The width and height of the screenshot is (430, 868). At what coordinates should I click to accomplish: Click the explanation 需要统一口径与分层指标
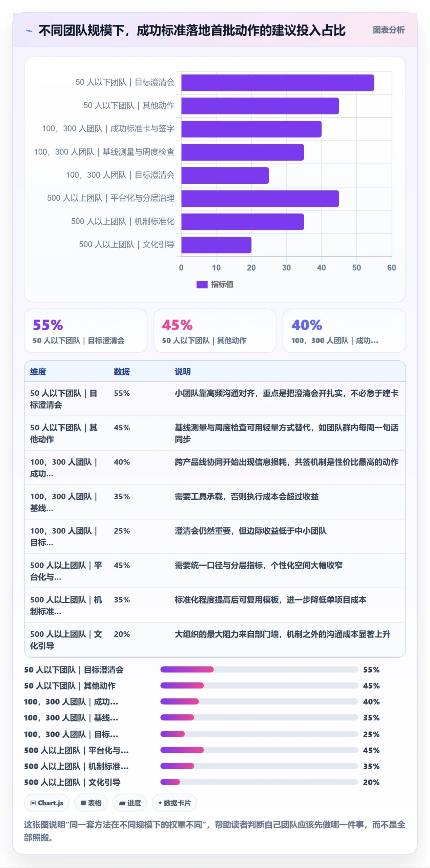click(x=259, y=566)
